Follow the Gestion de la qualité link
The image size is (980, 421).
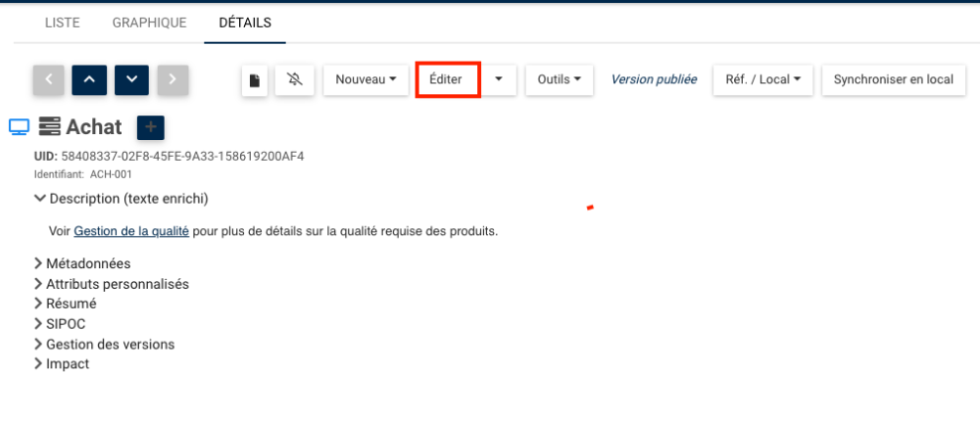pos(131,231)
